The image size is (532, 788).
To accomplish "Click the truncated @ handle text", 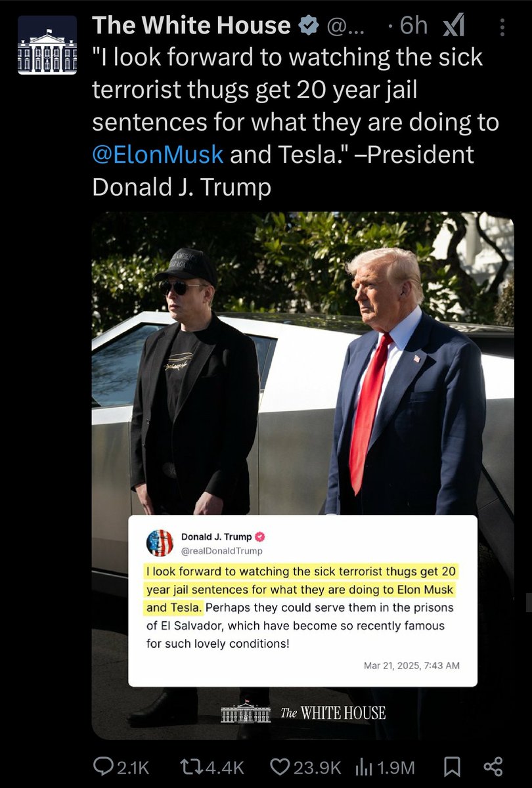I will click(343, 26).
